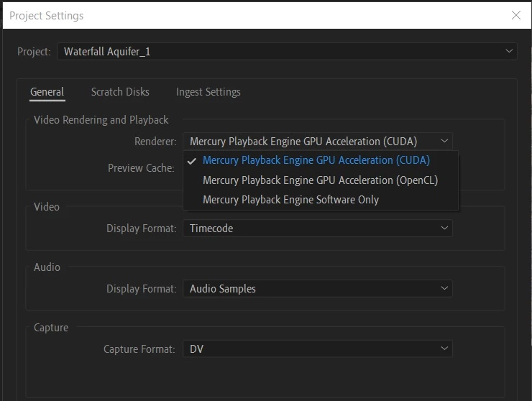Viewport: 532px width, 401px height.
Task: Click the Capture section heading
Action: pyautogui.click(x=51, y=328)
